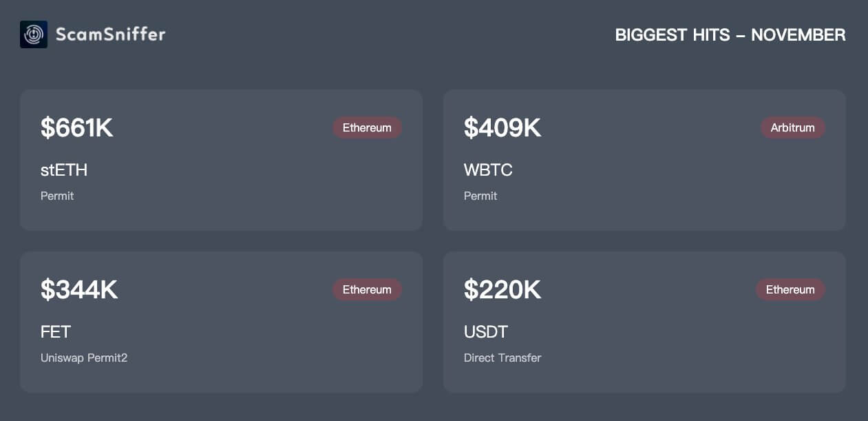The width and height of the screenshot is (868, 421).
Task: Click the ScamSniffer logo icon
Action: point(34,34)
